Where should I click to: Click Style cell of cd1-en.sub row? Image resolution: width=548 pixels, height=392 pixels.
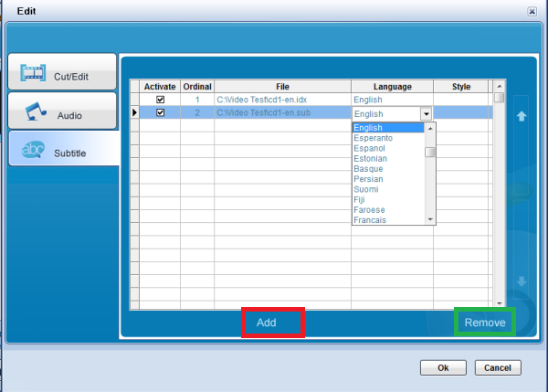click(460, 112)
